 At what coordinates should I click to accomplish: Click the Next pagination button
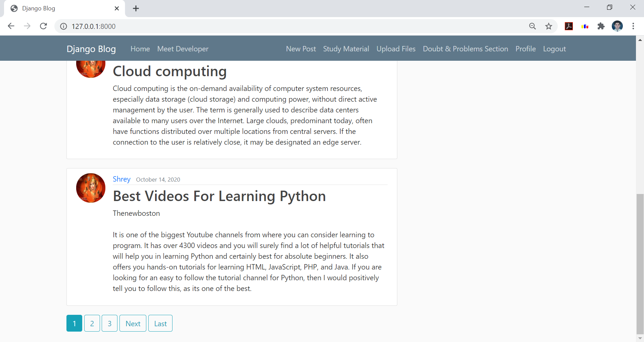(133, 323)
